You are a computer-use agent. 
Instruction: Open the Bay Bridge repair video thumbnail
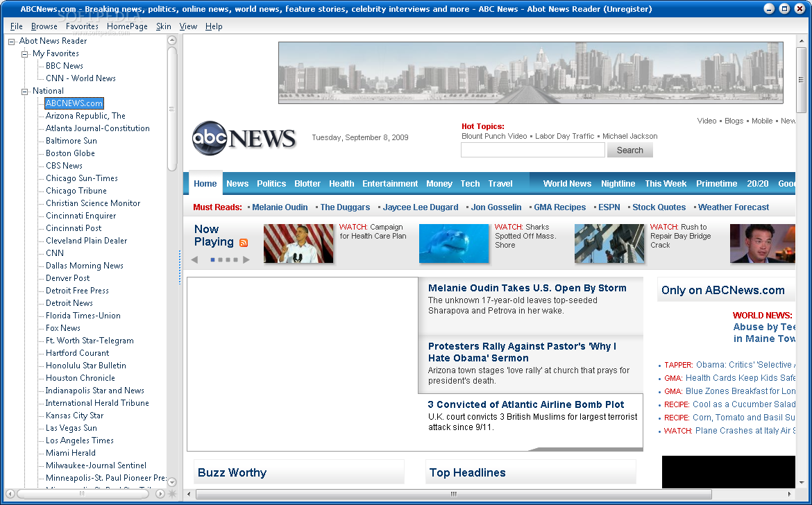pyautogui.click(x=609, y=243)
